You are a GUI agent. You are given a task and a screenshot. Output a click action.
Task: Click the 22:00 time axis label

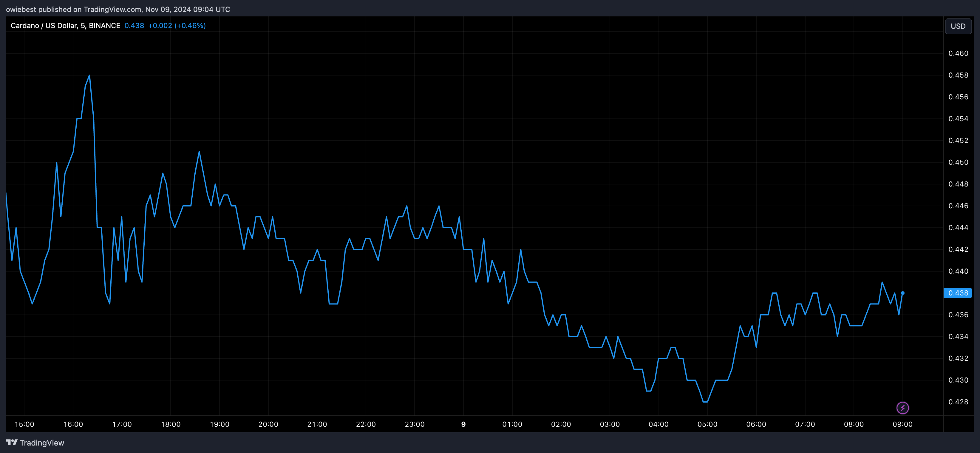point(366,424)
